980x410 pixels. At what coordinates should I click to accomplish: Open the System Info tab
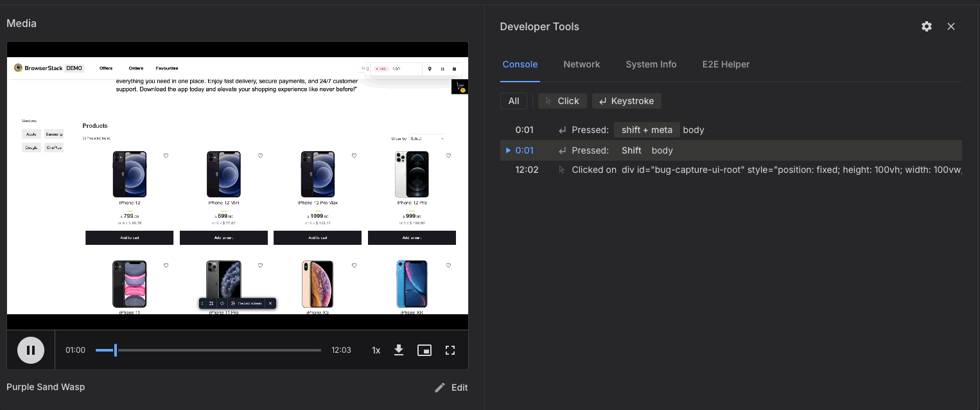(x=651, y=64)
